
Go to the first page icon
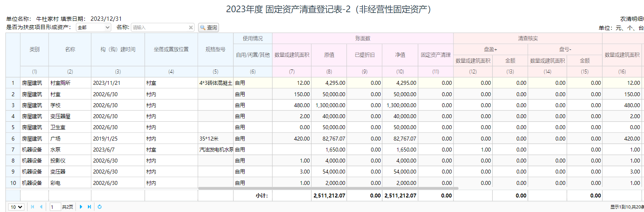point(33,207)
